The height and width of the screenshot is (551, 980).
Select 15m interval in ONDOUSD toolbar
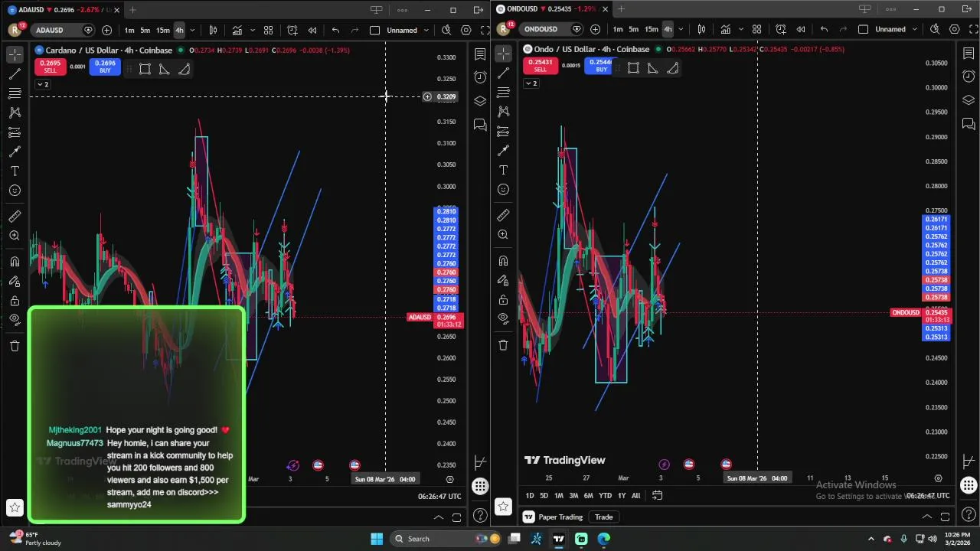[x=651, y=29]
